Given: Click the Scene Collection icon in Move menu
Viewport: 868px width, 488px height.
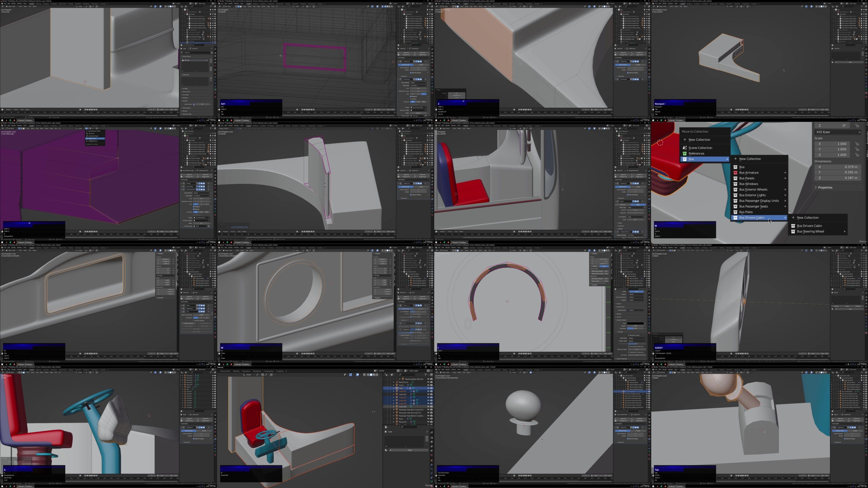Looking at the screenshot, I should pos(685,148).
